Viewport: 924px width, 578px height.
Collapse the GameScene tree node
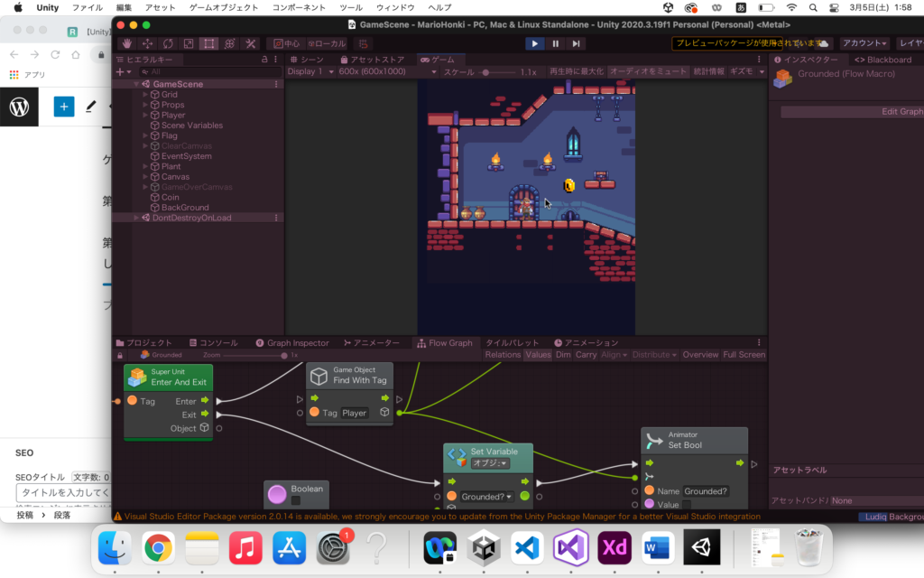[x=136, y=84]
